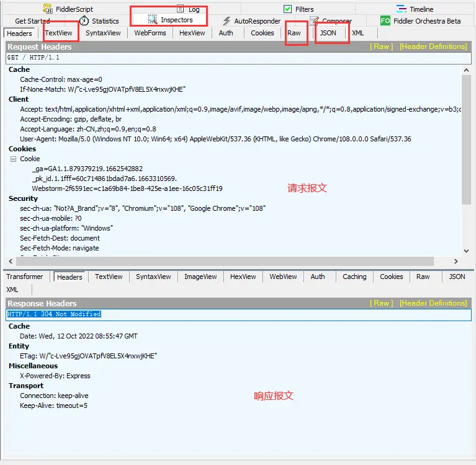Select the response HexView tab
The width and height of the screenshot is (476, 465).
coord(243,277)
